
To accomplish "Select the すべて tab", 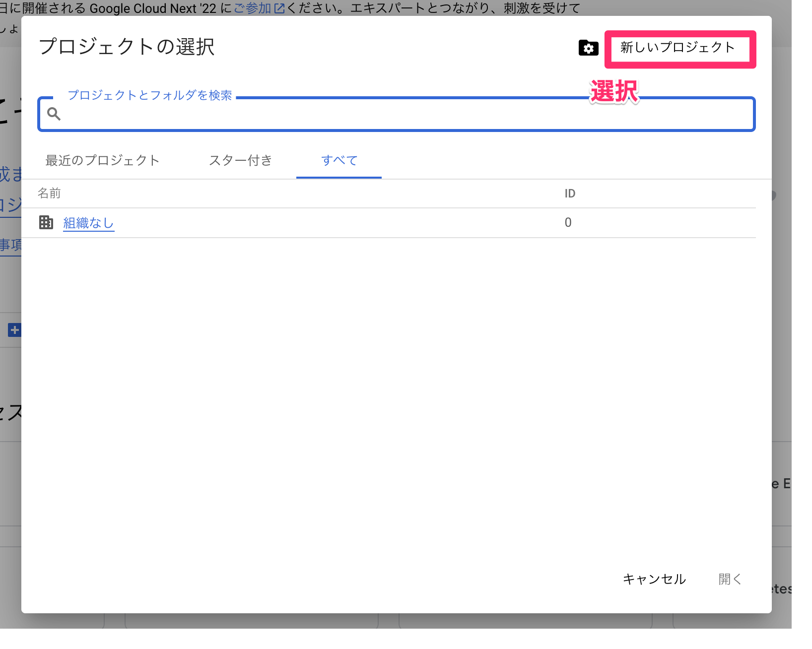I will coord(339,160).
